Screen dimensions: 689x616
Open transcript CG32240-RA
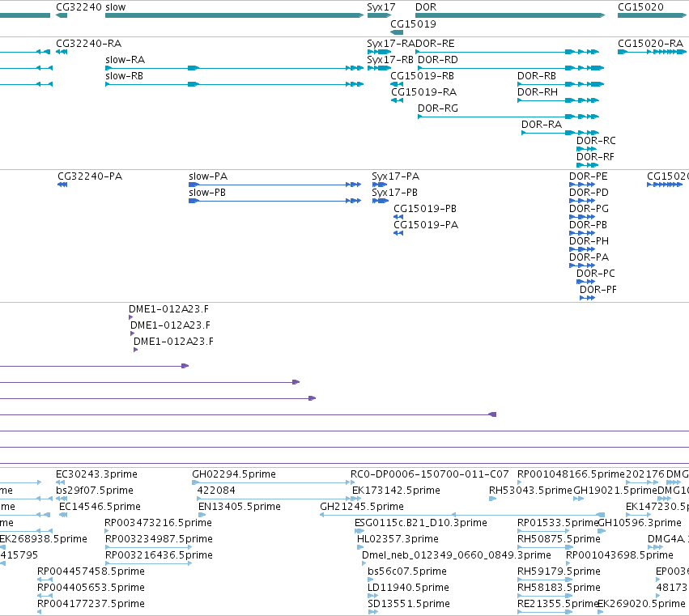pos(89,44)
